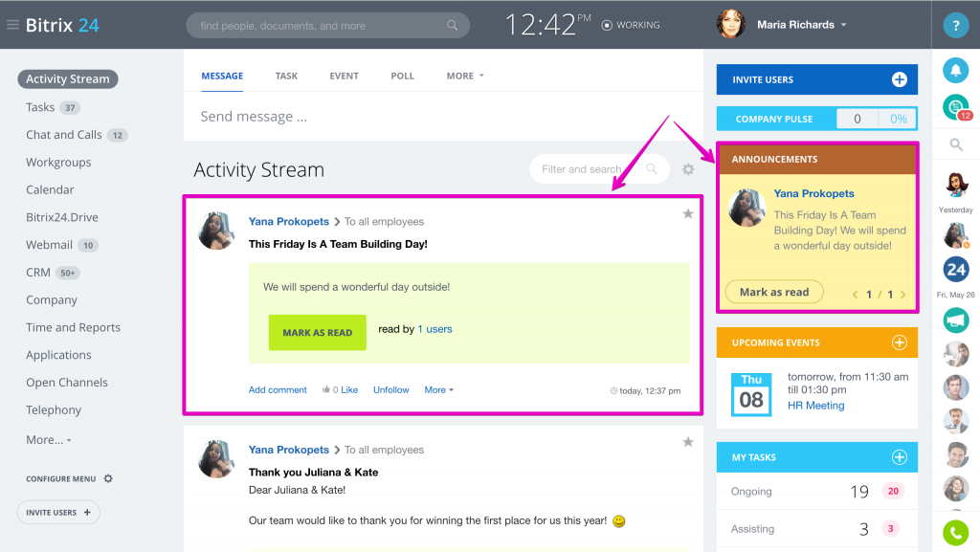Expand the Maria Richards user dropdown

(844, 25)
